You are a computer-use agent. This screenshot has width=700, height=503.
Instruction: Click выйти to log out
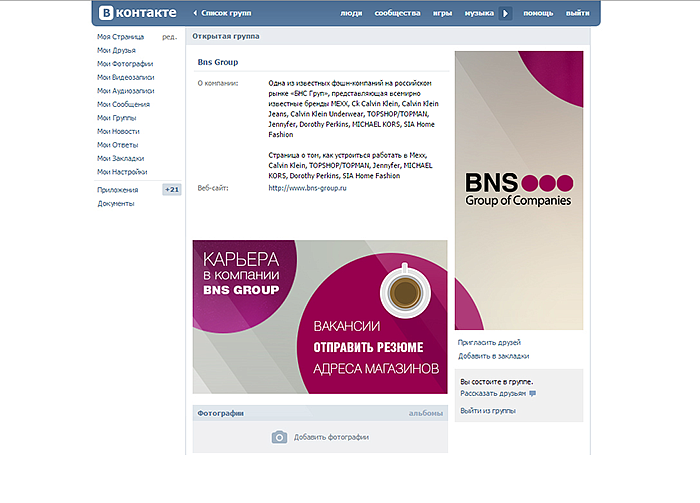point(578,13)
